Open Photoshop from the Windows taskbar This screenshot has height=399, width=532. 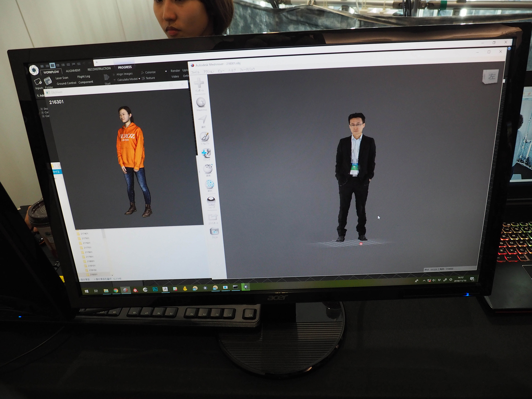[155, 289]
